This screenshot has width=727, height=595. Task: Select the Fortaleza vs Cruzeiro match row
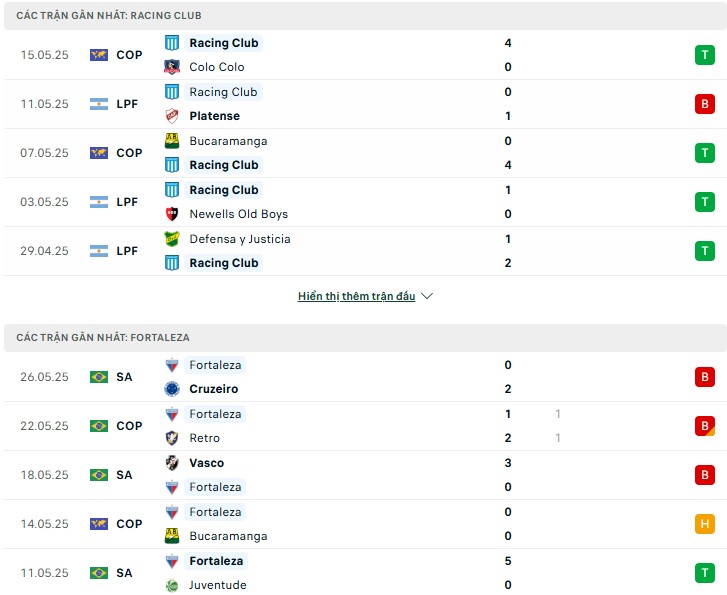pyautogui.click(x=364, y=377)
